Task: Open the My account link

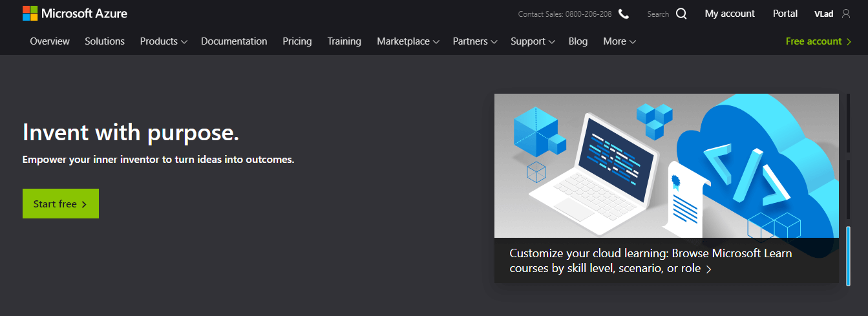Action: pyautogui.click(x=730, y=14)
